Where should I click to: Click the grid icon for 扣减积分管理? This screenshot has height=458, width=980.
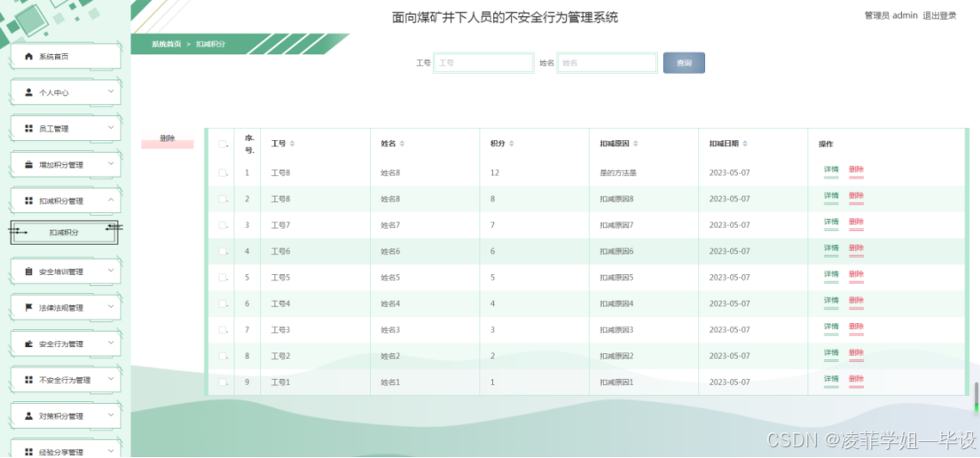click(28, 201)
